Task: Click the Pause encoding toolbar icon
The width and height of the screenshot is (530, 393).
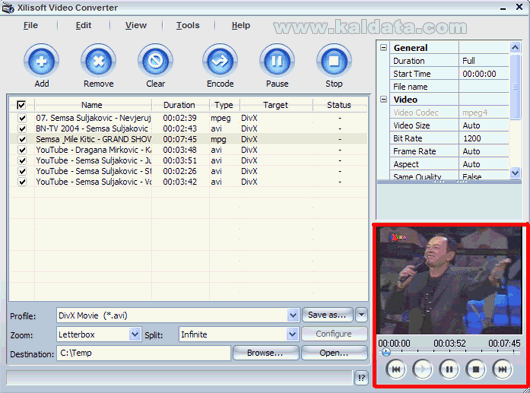Action: pyautogui.click(x=277, y=61)
